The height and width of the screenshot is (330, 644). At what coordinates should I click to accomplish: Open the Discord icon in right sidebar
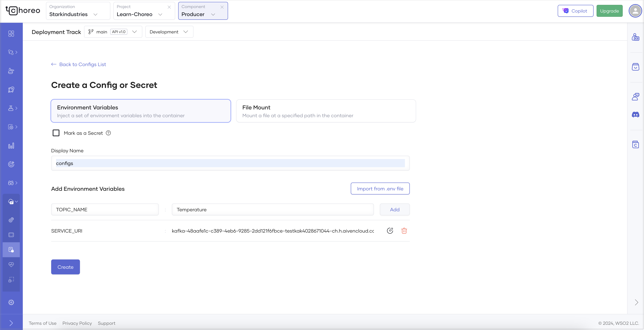pos(635,115)
